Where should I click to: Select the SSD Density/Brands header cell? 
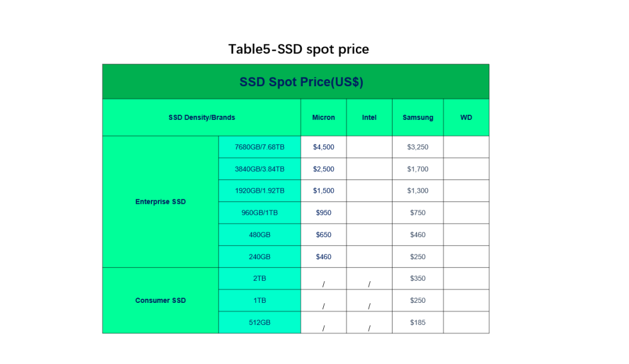click(x=202, y=117)
